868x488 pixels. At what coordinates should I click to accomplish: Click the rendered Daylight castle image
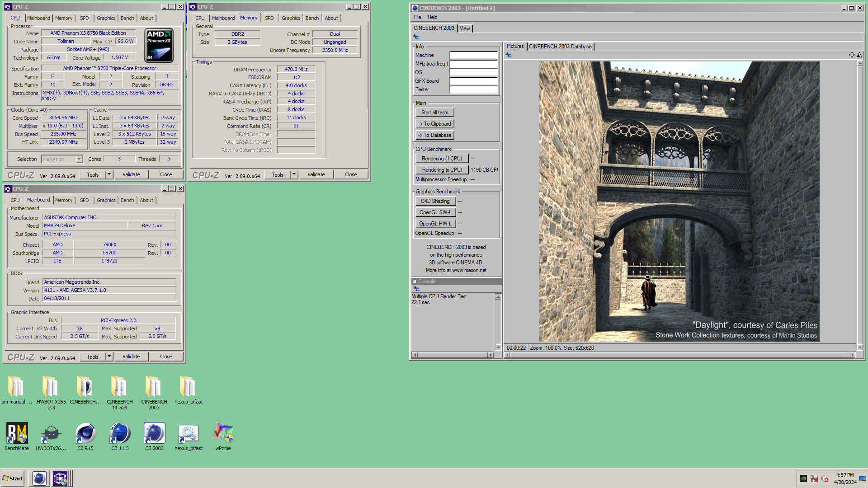pyautogui.click(x=679, y=202)
